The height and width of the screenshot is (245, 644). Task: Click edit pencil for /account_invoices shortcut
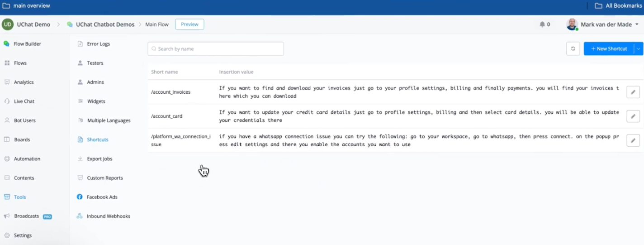[x=633, y=92]
